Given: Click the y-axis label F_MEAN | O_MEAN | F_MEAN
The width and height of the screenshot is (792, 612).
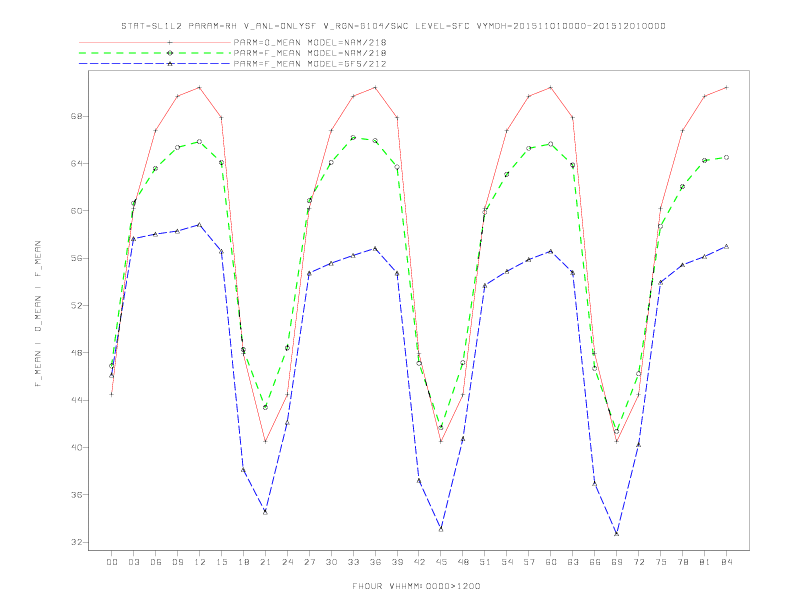Looking at the screenshot, I should pos(38,314).
